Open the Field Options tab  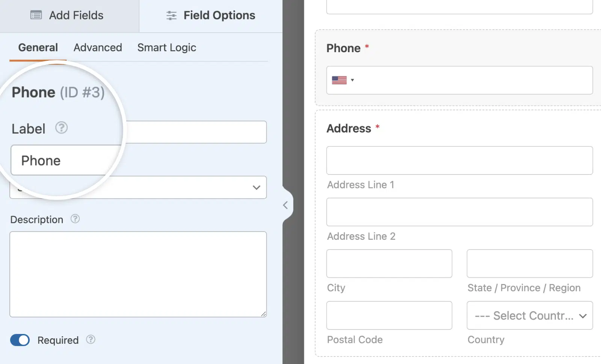(x=211, y=16)
